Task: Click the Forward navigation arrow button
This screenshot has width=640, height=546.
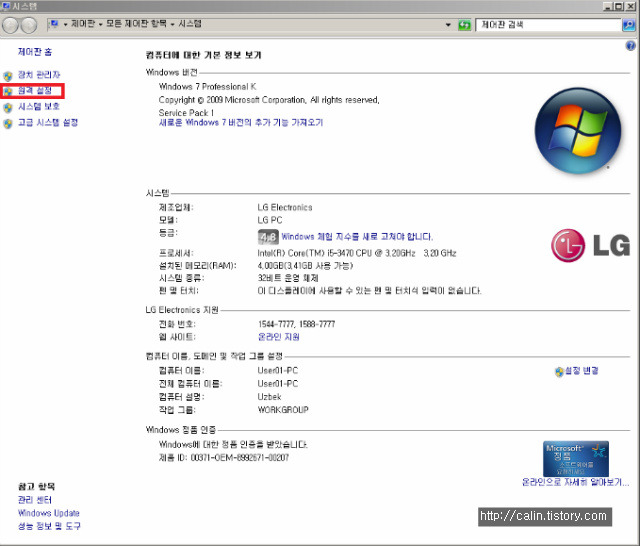Action: click(x=29, y=25)
